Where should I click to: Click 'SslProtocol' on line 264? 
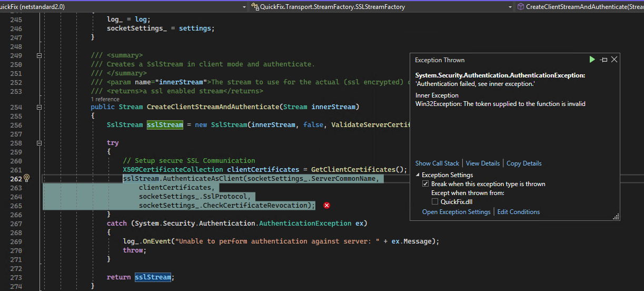225,197
